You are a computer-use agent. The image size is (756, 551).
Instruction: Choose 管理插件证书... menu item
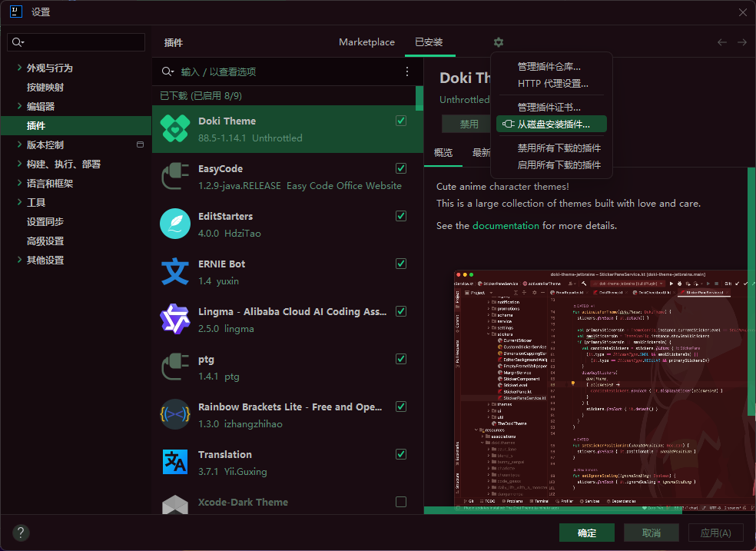coord(552,107)
